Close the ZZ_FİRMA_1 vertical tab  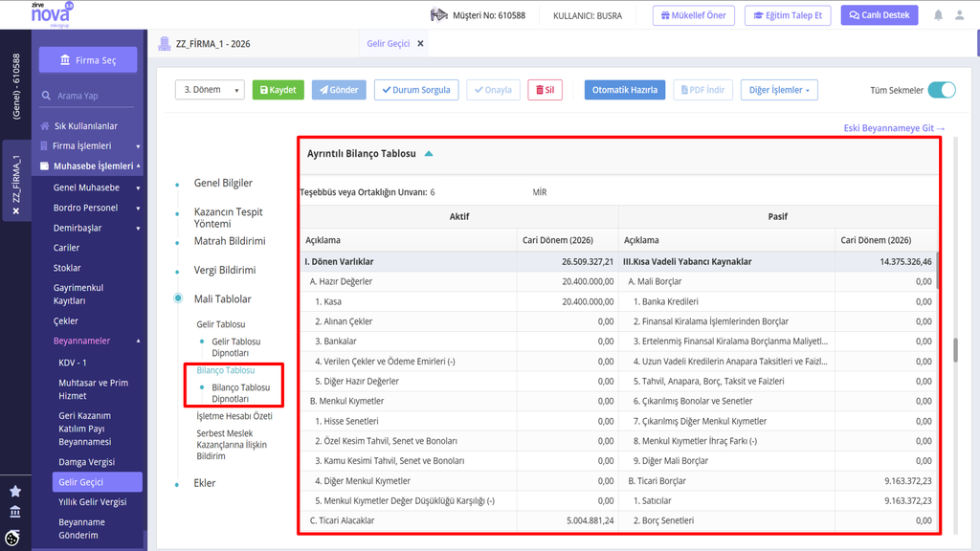[16, 211]
